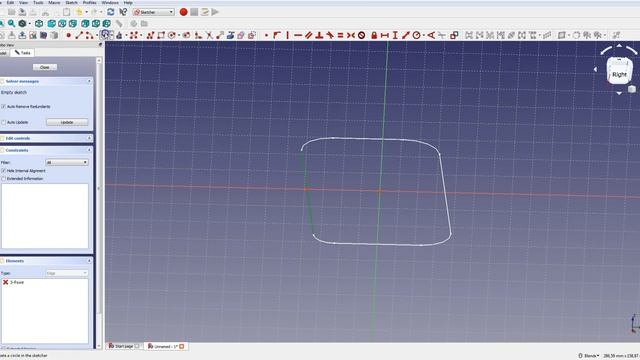The height and width of the screenshot is (360, 640).
Task: Enable Extended Information checkbox
Action: point(4,179)
